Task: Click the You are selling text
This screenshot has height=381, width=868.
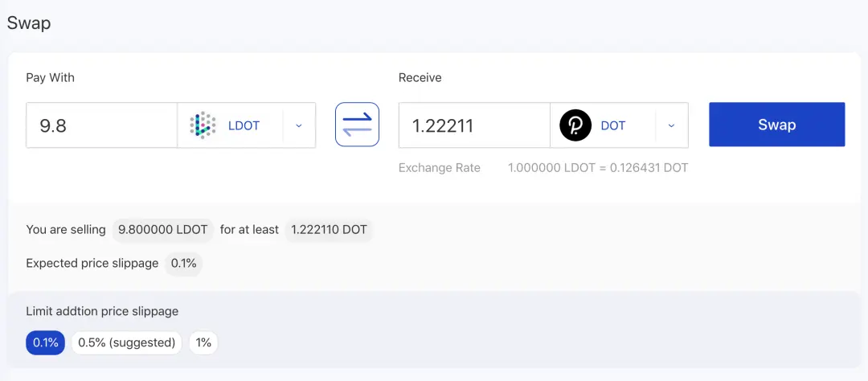Action: tap(66, 230)
